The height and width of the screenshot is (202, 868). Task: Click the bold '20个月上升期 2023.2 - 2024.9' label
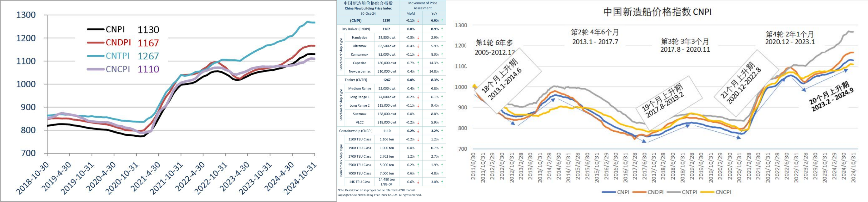[x=831, y=96]
